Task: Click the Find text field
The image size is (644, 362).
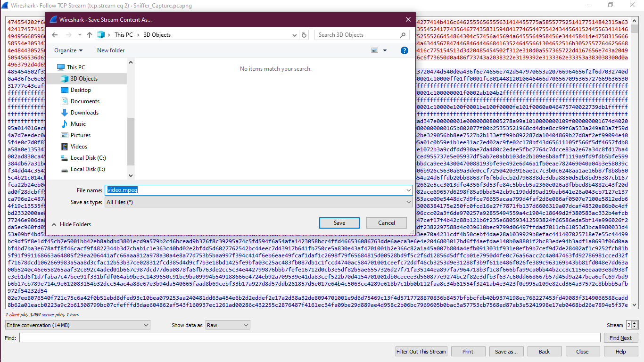Action: tap(310, 337)
